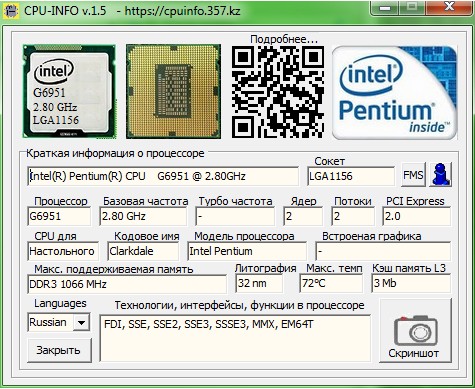
Task: Click the Технологии, интерфейсы, функции label
Action: 239,305
